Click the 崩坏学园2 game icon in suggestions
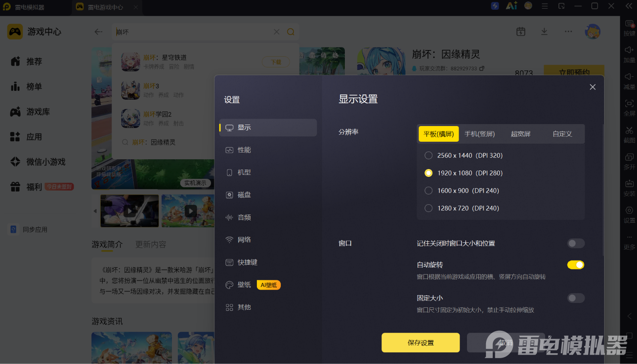Screen dimensions: 637x364 coord(131,119)
